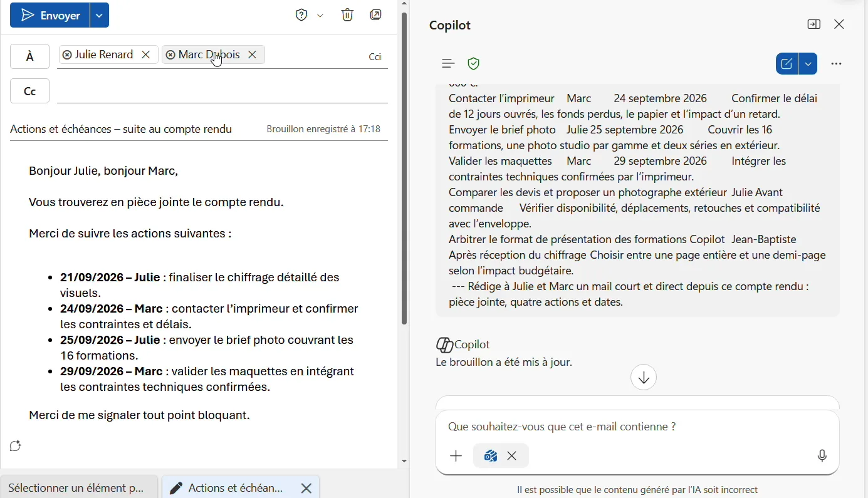This screenshot has width=868, height=498.
Task: Click the shield icon with question mark
Action: (x=301, y=16)
